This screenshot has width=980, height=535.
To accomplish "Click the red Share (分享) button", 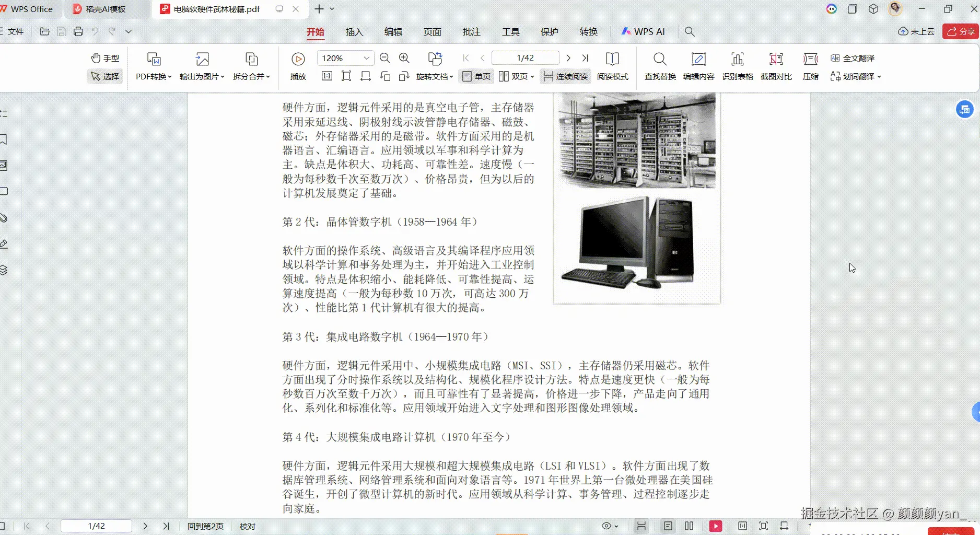I will pyautogui.click(x=961, y=31).
